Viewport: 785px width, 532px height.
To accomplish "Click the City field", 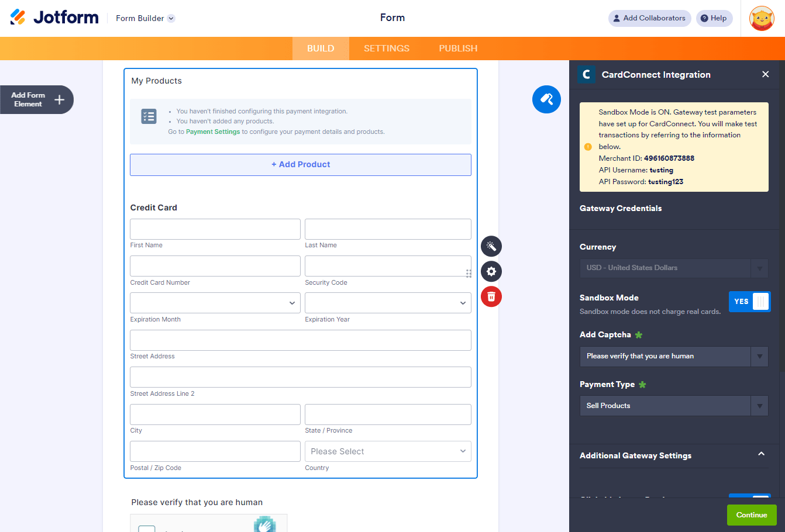I will (215, 414).
